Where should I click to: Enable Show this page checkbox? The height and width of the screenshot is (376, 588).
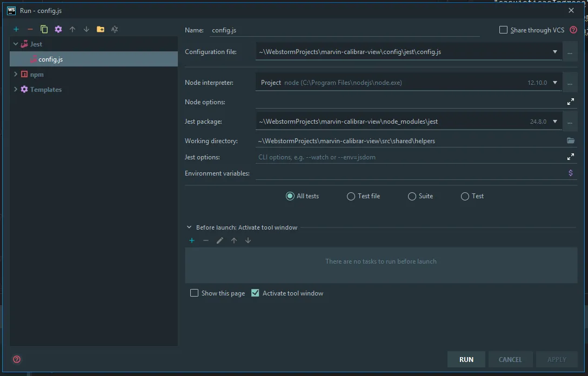click(194, 293)
